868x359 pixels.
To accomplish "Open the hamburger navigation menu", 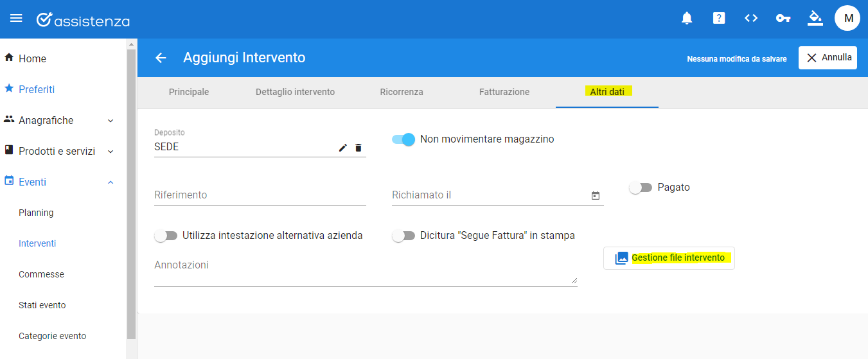I will point(16,18).
